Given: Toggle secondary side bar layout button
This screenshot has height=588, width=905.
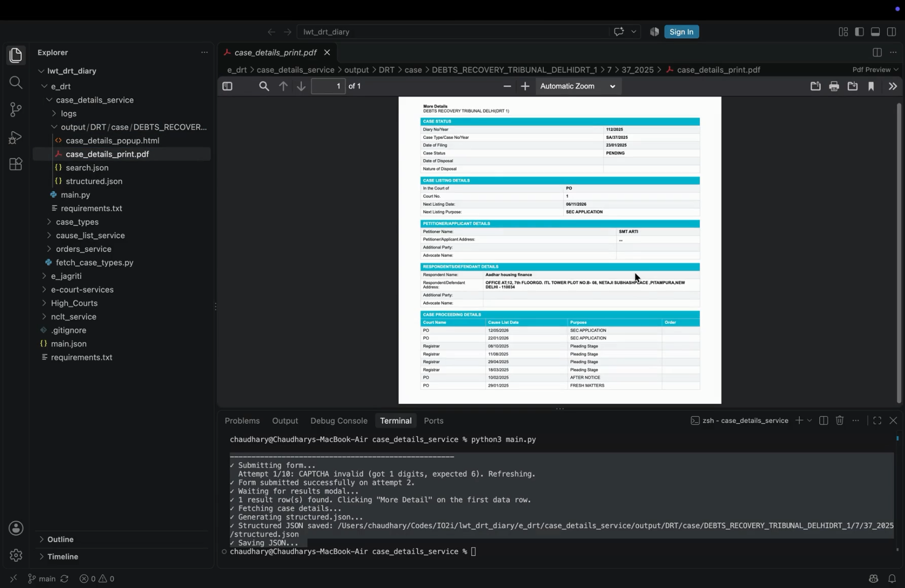Looking at the screenshot, I should pos(892,31).
